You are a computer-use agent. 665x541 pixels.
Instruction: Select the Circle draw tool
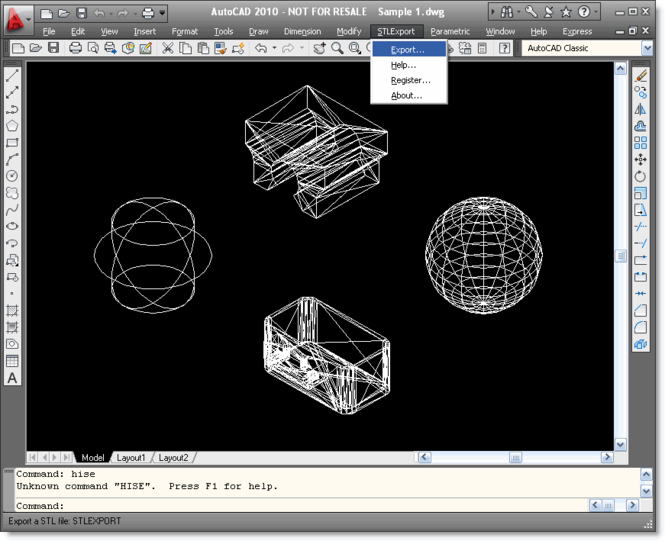tap(12, 176)
